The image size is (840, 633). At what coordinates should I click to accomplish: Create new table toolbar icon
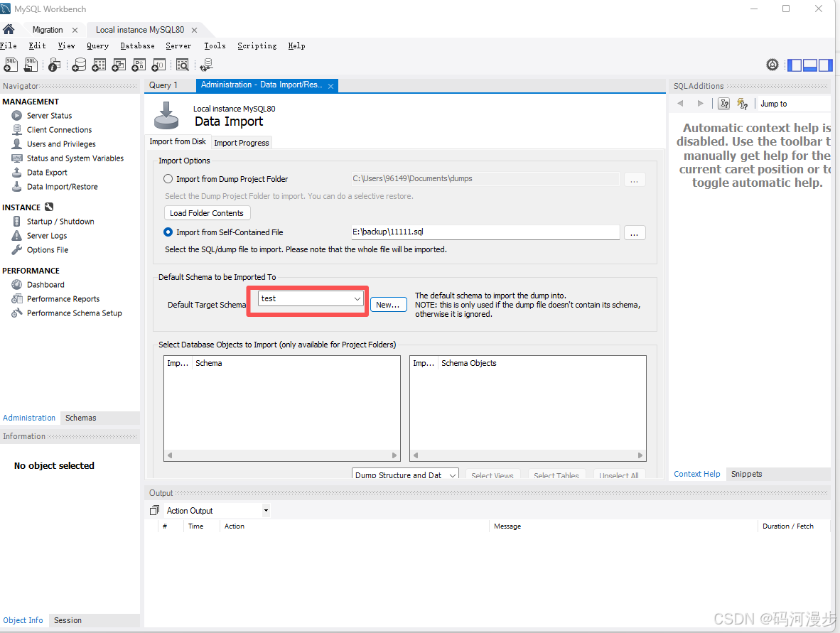point(99,65)
